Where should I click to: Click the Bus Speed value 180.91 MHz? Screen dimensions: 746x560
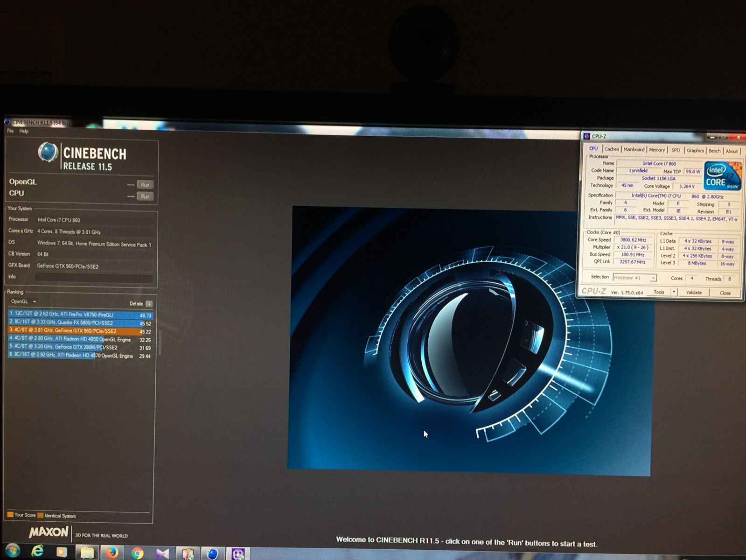(x=633, y=255)
